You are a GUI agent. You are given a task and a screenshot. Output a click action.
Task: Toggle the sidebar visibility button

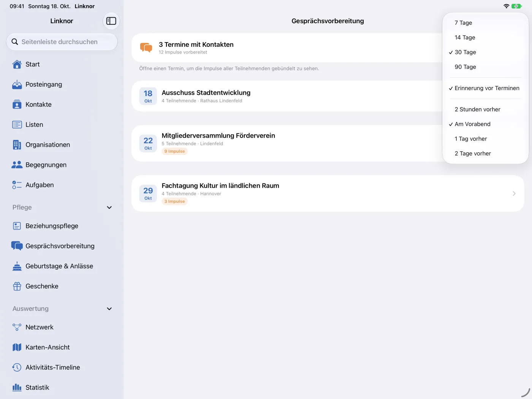point(111,21)
